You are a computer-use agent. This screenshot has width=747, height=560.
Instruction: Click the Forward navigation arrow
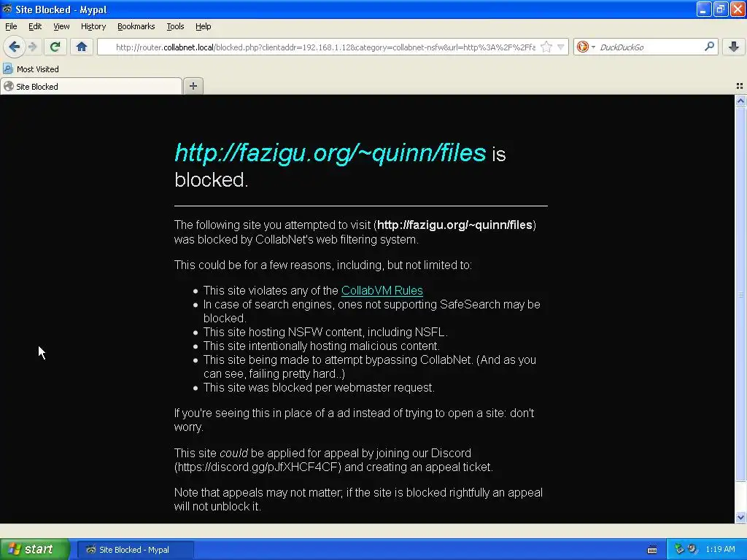tap(32, 47)
